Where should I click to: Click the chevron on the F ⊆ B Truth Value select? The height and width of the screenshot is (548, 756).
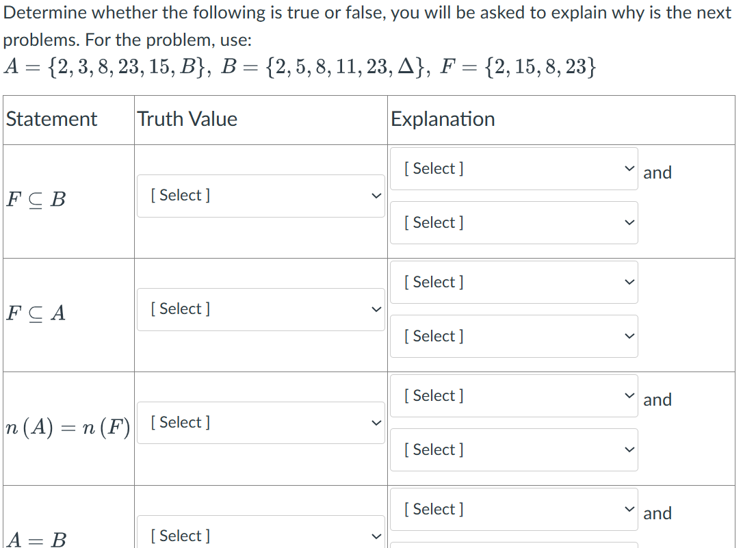point(376,195)
